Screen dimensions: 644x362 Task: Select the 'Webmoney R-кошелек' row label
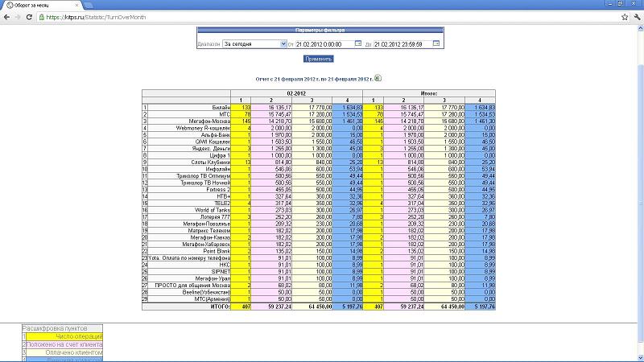203,128
